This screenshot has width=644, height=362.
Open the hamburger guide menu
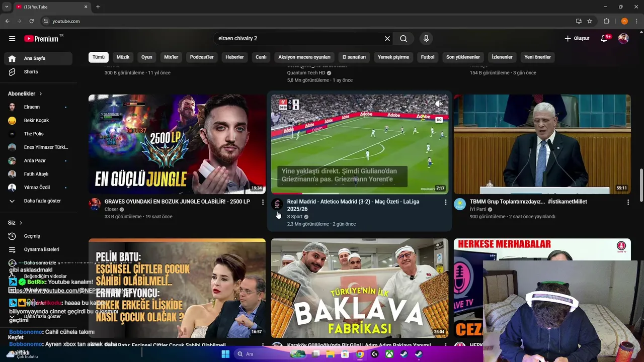pyautogui.click(x=12, y=39)
